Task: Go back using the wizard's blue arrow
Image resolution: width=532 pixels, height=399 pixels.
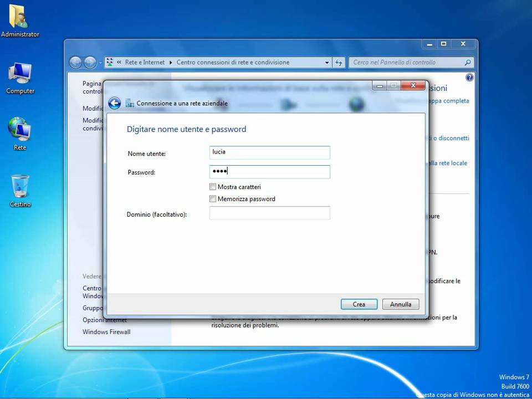Action: click(114, 103)
